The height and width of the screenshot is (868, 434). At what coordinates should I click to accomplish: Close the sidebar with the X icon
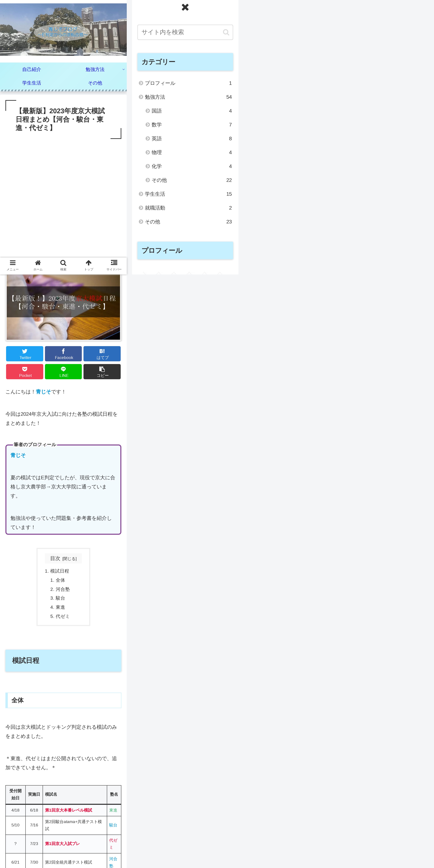tap(185, 7)
